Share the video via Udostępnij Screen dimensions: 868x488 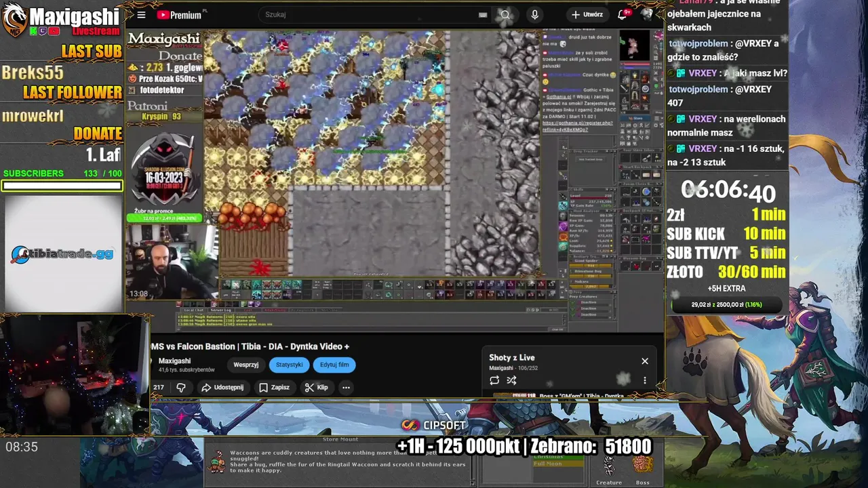(x=222, y=388)
